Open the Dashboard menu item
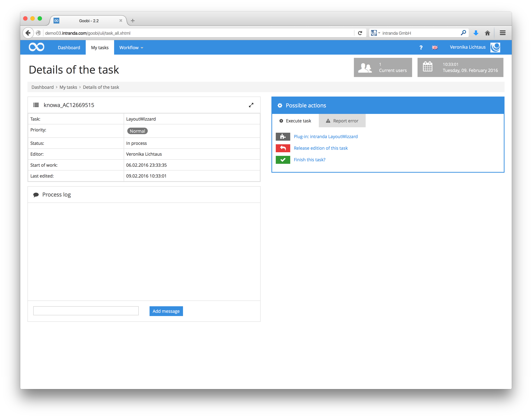The width and height of the screenshot is (532, 418). pos(69,48)
